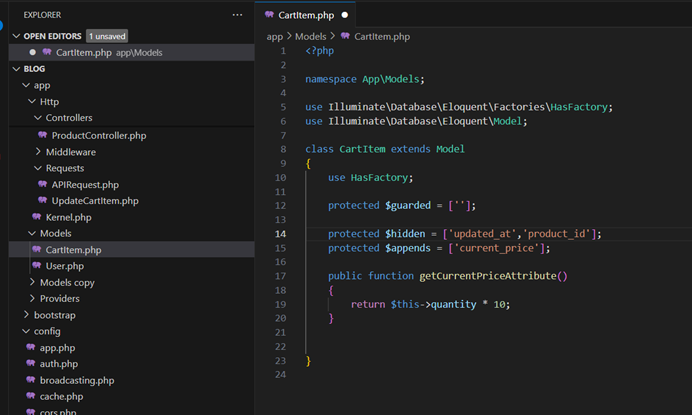Open UpdateCartItem.php from the file tree
This screenshot has width=692, height=415.
tap(95, 201)
